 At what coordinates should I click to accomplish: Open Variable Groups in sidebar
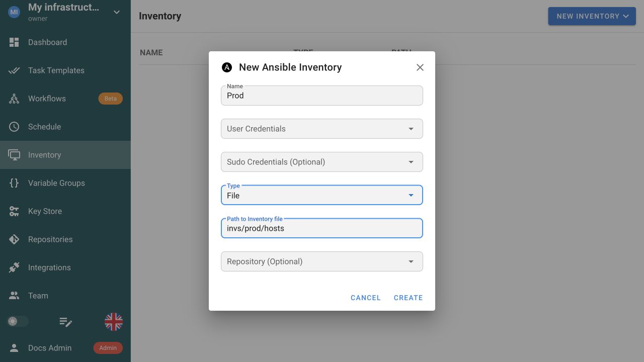(65, 183)
